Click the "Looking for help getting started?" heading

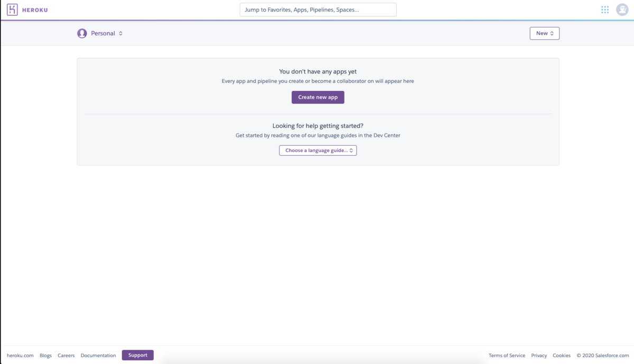(318, 126)
